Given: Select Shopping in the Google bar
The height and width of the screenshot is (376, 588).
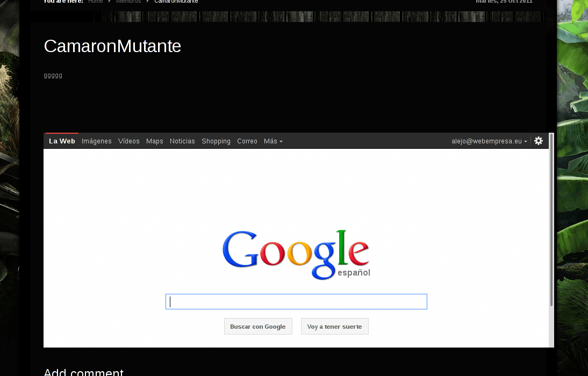Looking at the screenshot, I should coord(216,141).
